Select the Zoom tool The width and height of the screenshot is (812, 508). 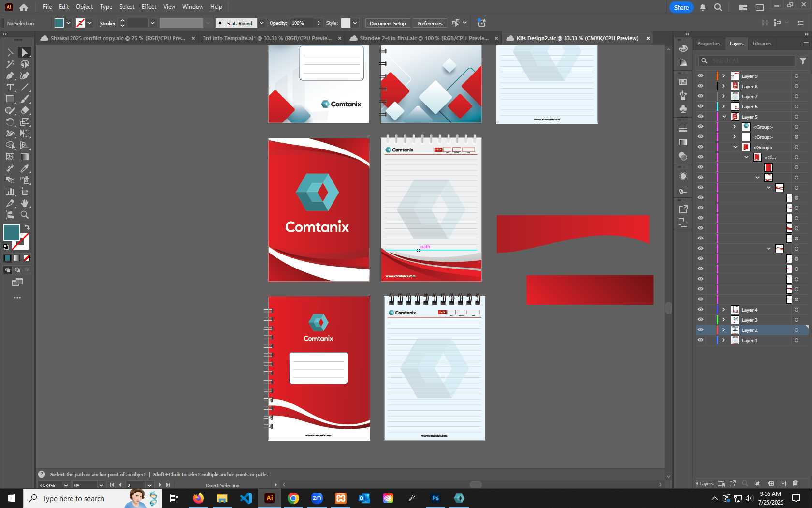[x=25, y=215]
